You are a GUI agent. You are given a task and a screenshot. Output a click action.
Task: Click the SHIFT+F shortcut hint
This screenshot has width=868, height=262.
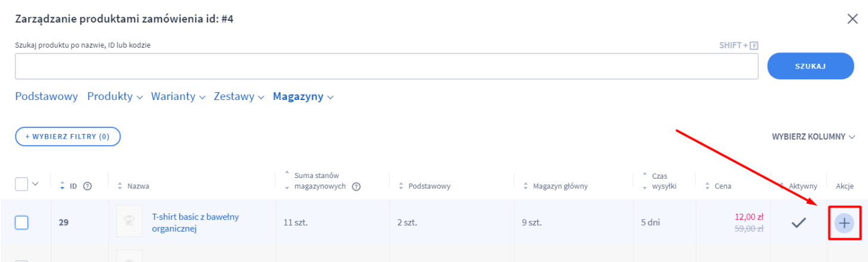(739, 45)
